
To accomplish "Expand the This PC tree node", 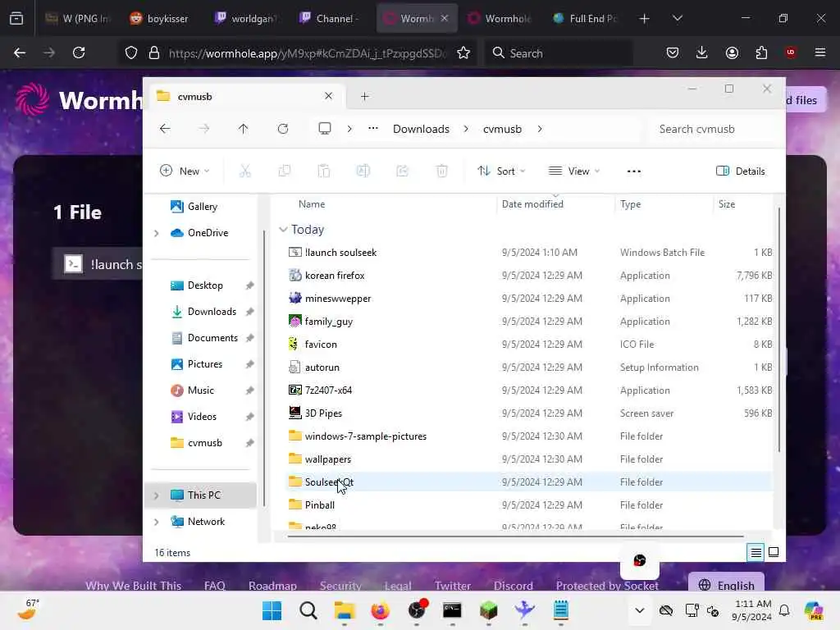I will coord(156,495).
